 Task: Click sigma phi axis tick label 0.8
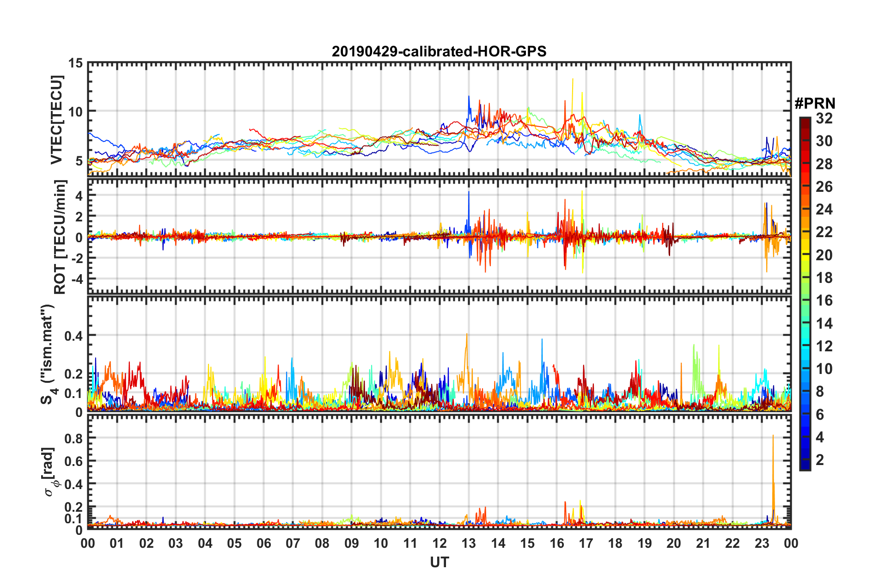coord(73,438)
